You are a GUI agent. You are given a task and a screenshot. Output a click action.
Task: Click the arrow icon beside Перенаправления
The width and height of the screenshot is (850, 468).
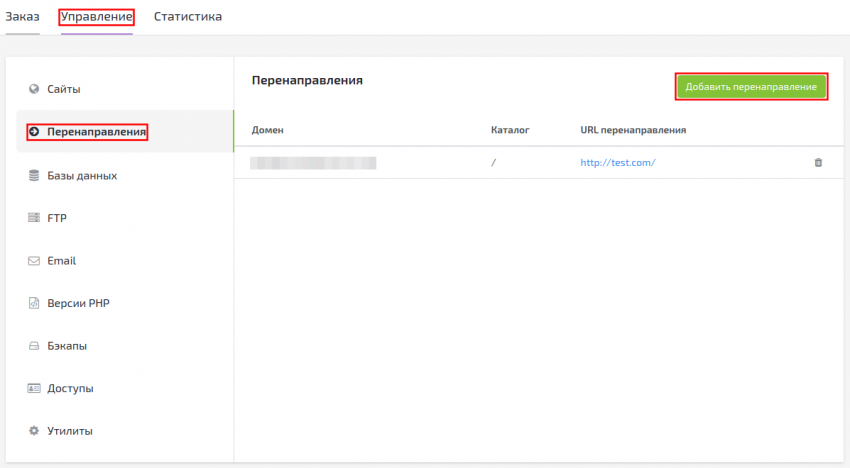pos(33,132)
